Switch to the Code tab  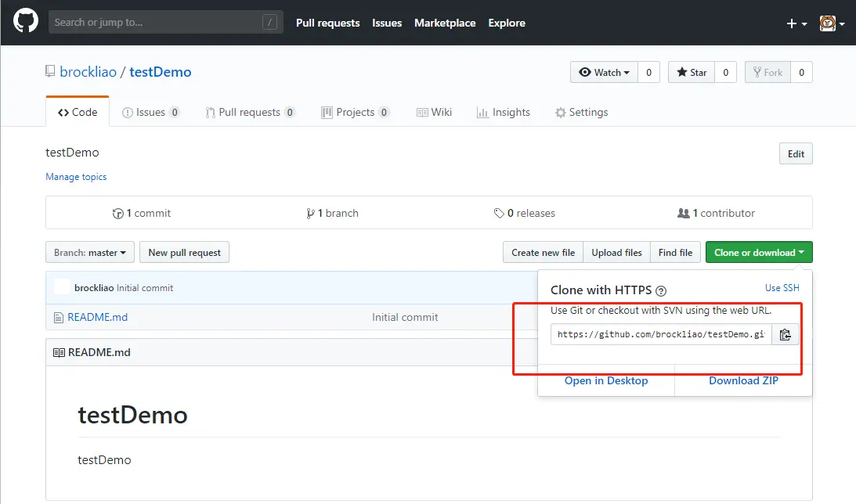[x=78, y=112]
